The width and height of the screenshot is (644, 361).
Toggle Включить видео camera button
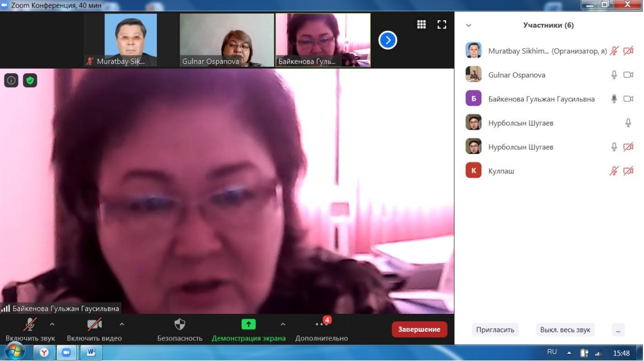pyautogui.click(x=94, y=325)
